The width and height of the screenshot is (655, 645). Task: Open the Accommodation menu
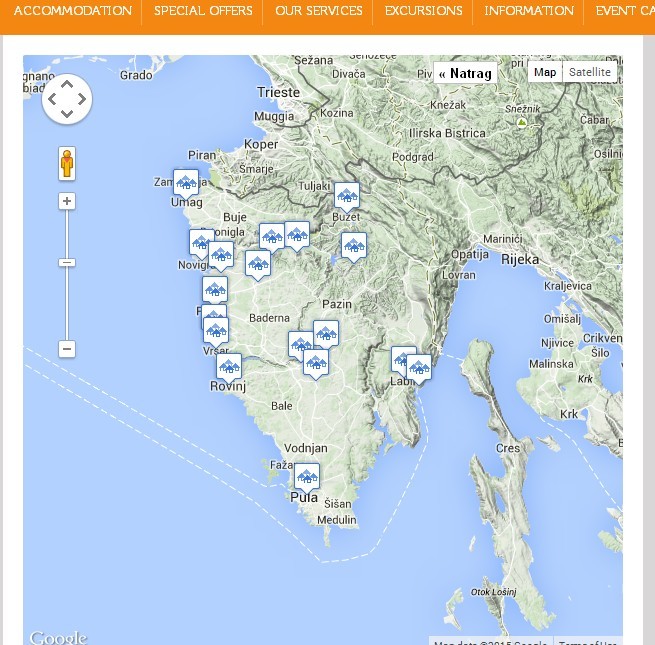pyautogui.click(x=72, y=11)
